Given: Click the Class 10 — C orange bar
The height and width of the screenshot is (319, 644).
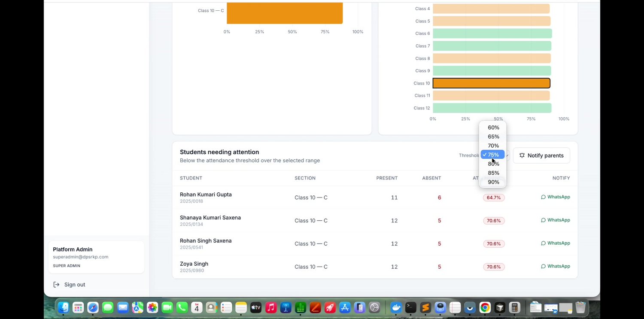Looking at the screenshot, I should (x=285, y=13).
